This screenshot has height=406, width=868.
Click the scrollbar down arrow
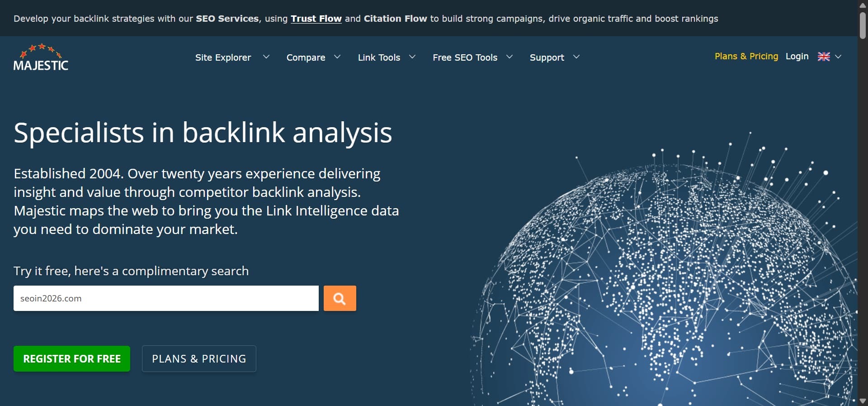point(863,401)
